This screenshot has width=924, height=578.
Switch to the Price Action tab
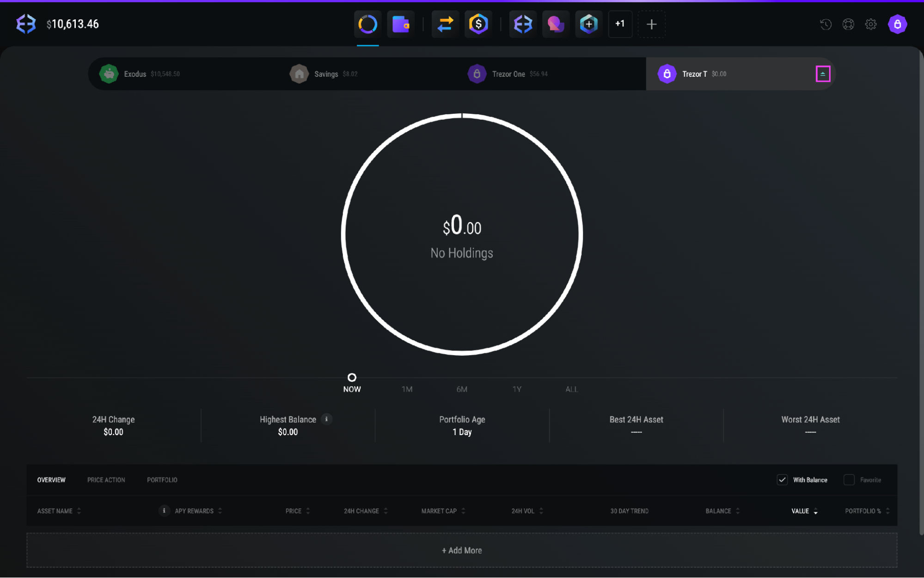click(106, 480)
